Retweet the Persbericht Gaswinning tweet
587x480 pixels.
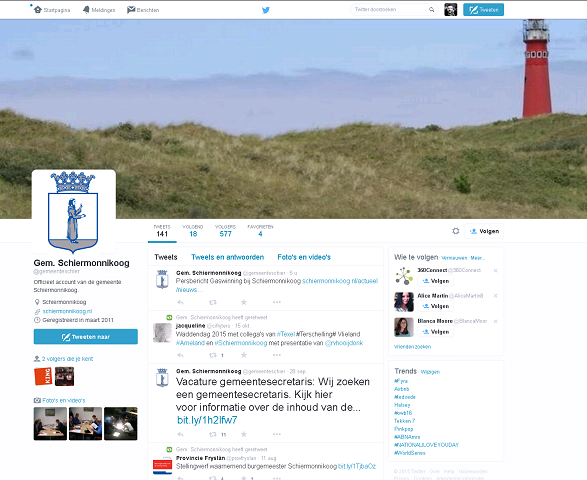[213, 302]
